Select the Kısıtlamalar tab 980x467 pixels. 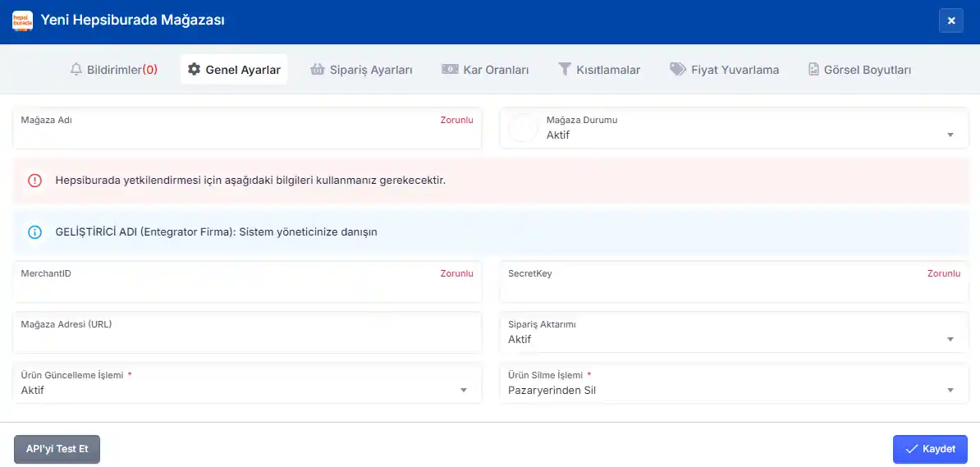pos(598,70)
